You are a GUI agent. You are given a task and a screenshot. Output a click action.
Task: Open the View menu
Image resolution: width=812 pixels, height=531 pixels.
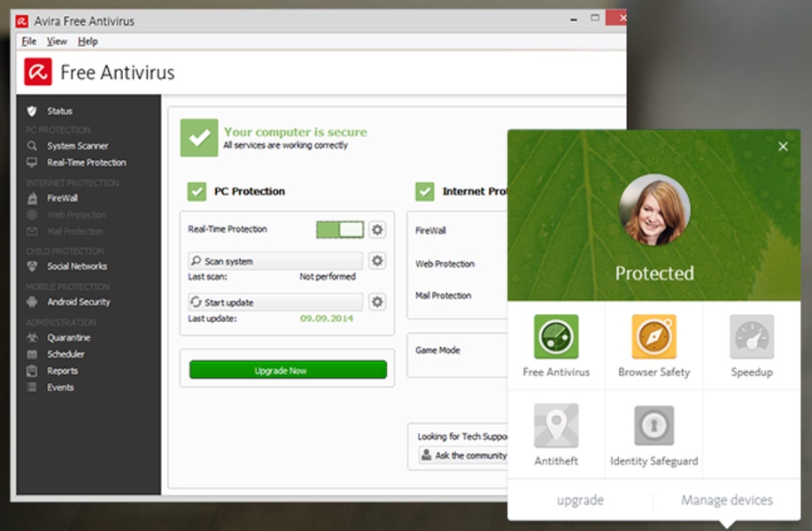[x=57, y=42]
